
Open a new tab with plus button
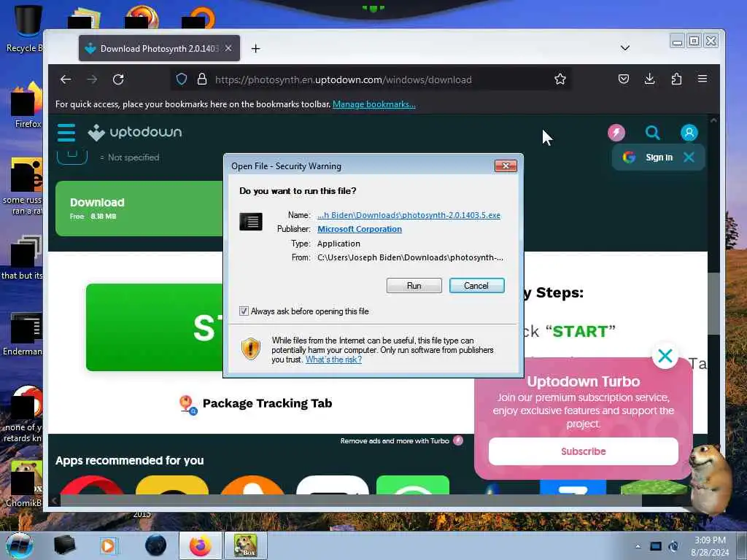point(256,48)
